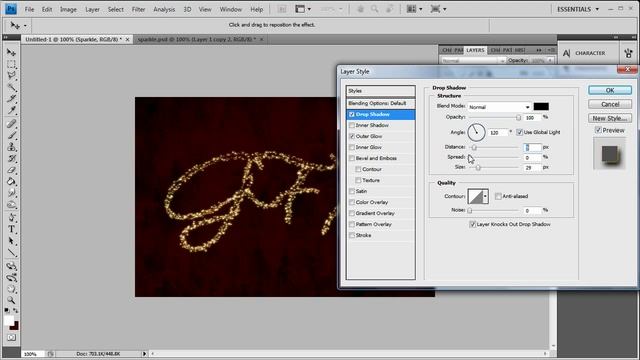Select the Eyedropper tool

click(11, 110)
